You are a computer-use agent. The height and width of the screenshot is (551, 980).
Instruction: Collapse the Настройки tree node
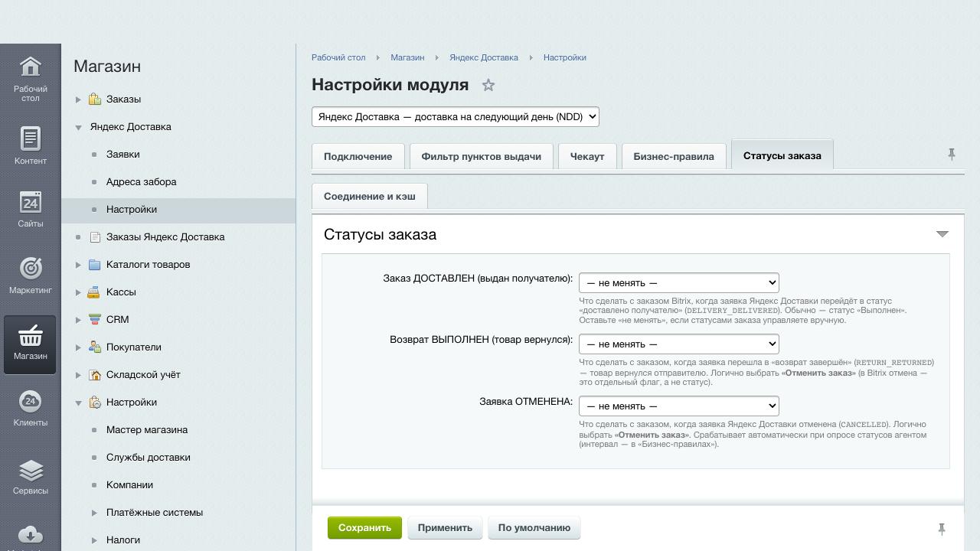tap(78, 403)
